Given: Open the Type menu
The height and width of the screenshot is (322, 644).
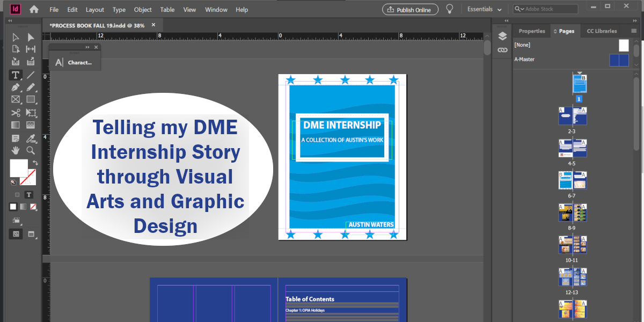Looking at the screenshot, I should (x=119, y=9).
